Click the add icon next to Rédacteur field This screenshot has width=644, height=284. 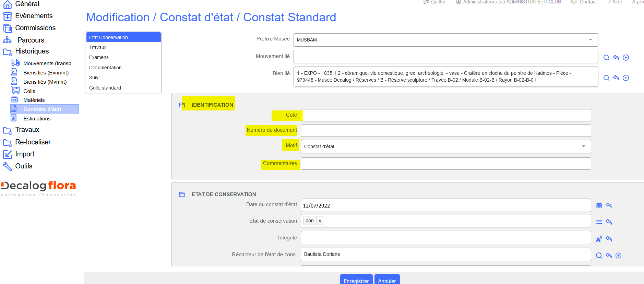(619, 256)
